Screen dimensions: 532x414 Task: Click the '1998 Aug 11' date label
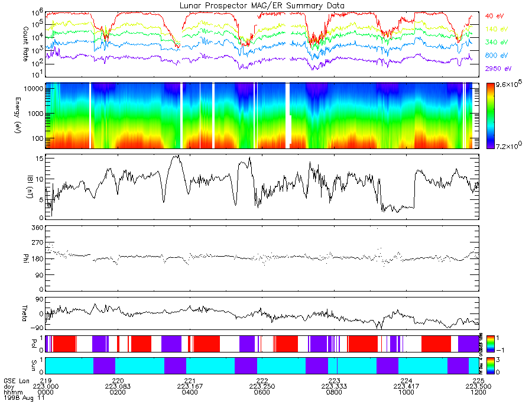(24, 397)
